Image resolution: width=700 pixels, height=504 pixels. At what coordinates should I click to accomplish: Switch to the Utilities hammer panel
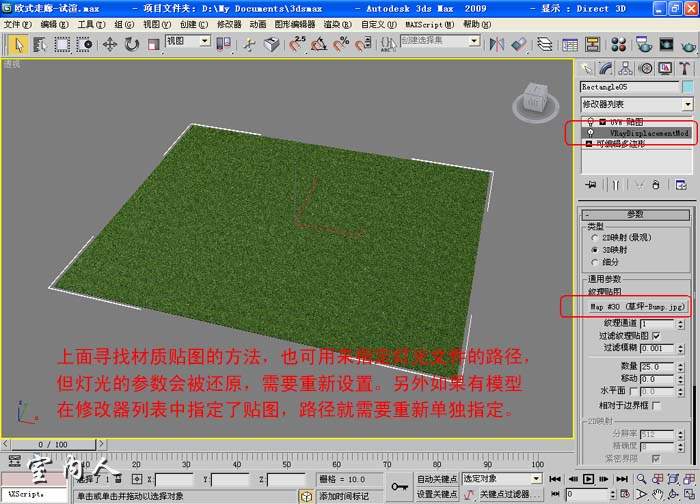tap(684, 69)
